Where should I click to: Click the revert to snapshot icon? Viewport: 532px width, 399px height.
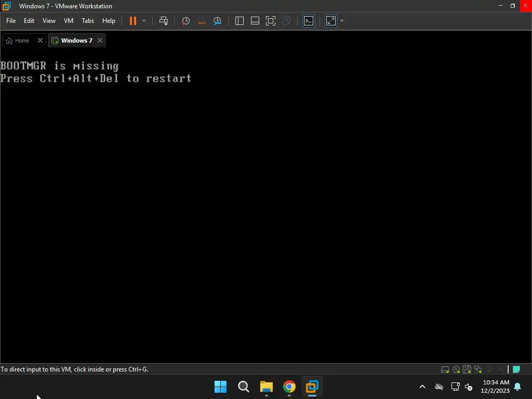tap(202, 21)
